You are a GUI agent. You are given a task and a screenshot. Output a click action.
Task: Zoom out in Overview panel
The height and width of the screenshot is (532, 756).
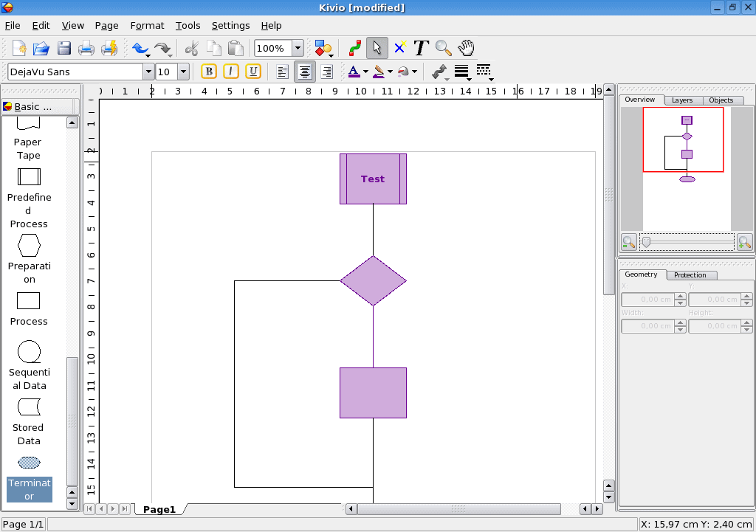tap(629, 242)
